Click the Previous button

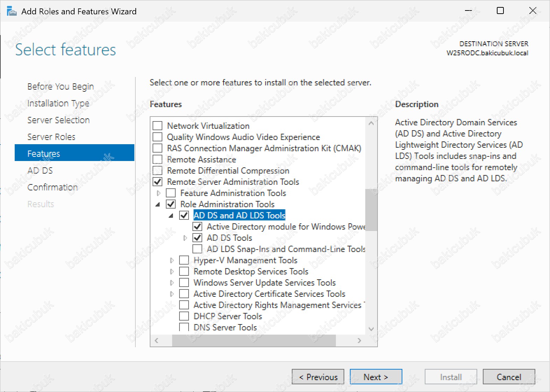pyautogui.click(x=318, y=377)
